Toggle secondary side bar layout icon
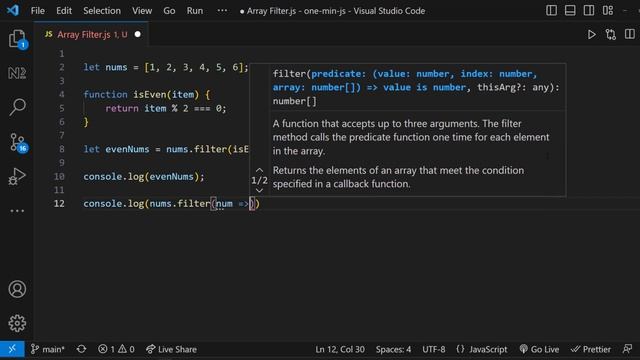Viewport: 640px width, 360px height. [x=589, y=11]
